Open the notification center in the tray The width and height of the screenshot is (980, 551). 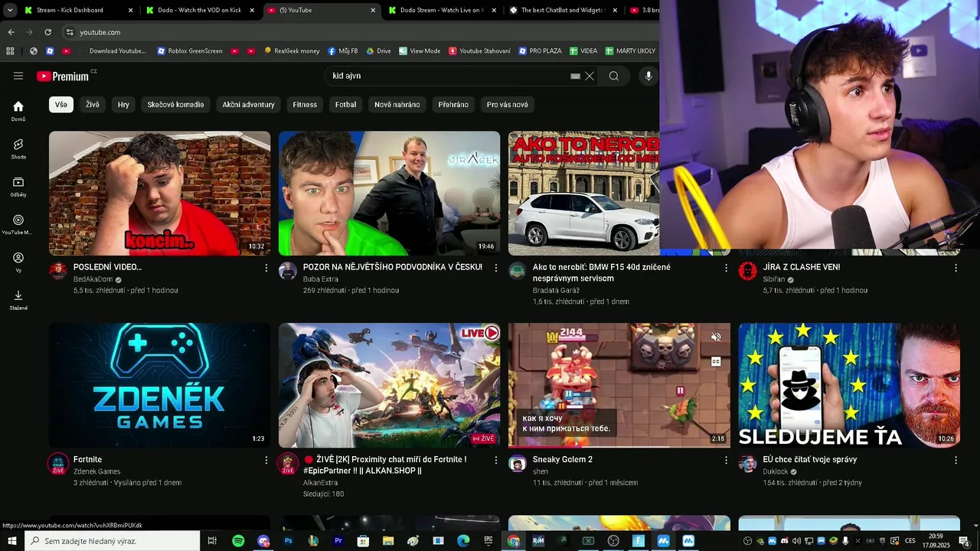964,541
